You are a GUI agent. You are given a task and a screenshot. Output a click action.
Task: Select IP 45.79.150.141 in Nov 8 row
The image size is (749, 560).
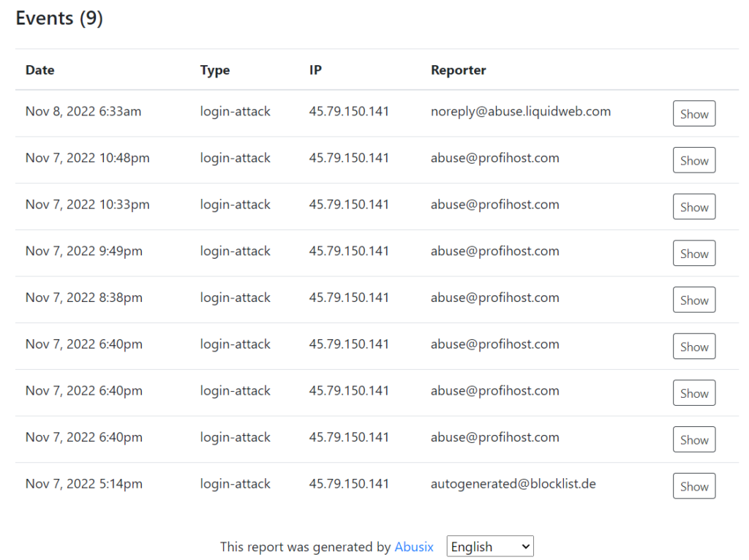point(349,111)
